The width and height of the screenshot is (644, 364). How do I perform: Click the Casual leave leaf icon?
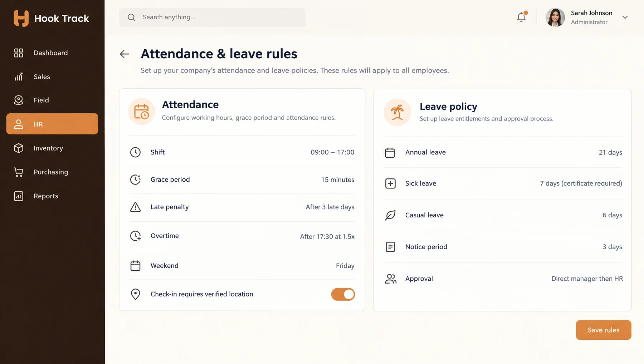pos(390,215)
